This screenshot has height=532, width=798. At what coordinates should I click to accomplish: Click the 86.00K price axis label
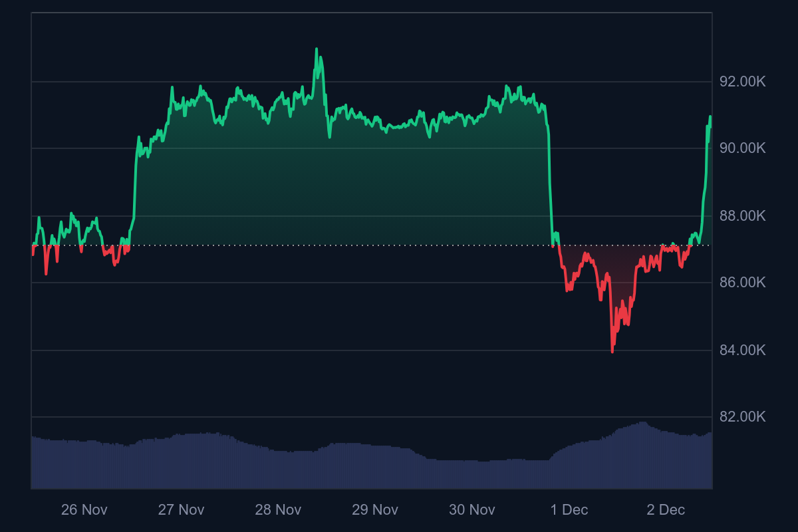point(743,283)
